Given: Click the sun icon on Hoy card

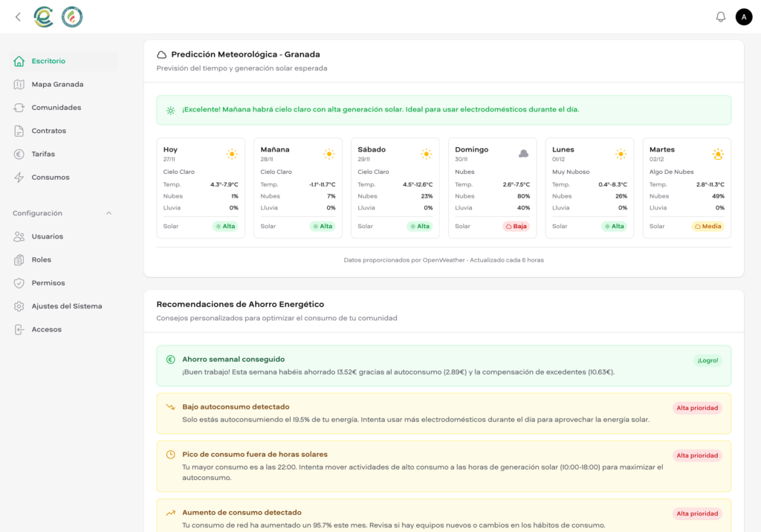Looking at the screenshot, I should click(232, 154).
